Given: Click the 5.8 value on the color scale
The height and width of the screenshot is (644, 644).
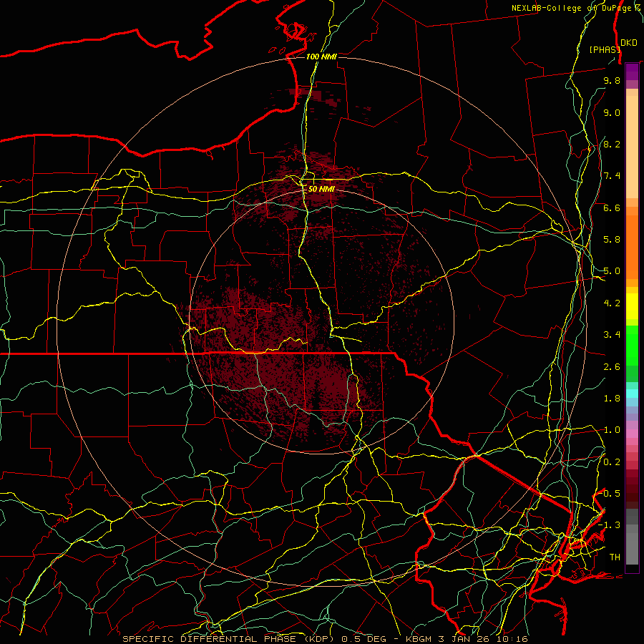Looking at the screenshot, I should (612, 240).
